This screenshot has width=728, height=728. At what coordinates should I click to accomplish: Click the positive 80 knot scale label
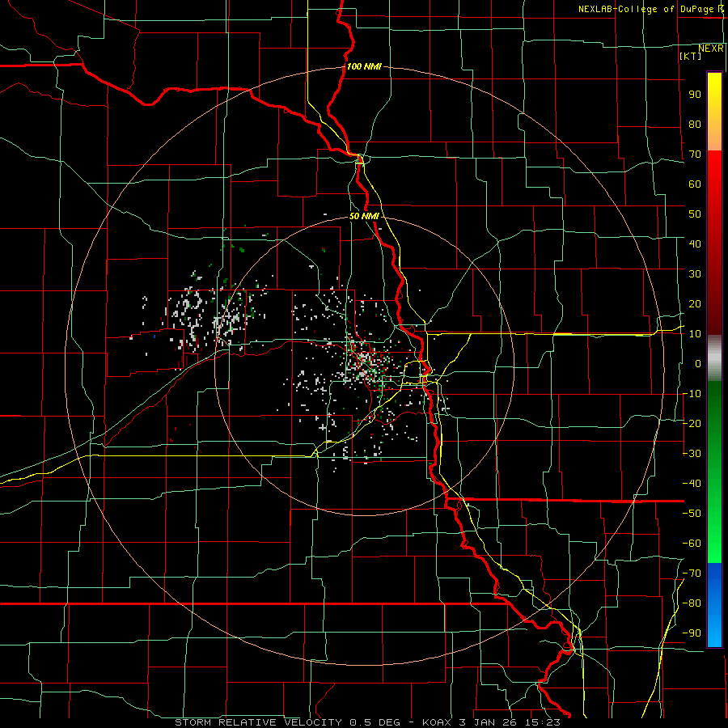[695, 124]
